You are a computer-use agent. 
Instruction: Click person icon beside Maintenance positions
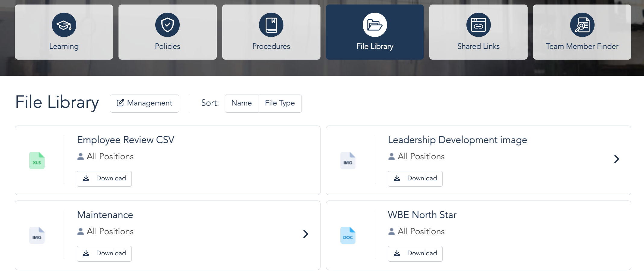80,232
